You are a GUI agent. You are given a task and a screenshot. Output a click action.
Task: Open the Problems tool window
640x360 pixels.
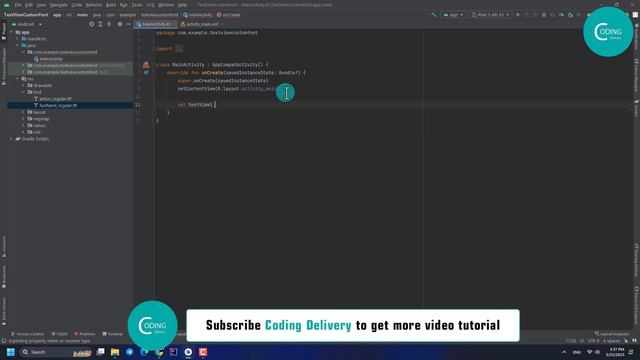click(84, 334)
